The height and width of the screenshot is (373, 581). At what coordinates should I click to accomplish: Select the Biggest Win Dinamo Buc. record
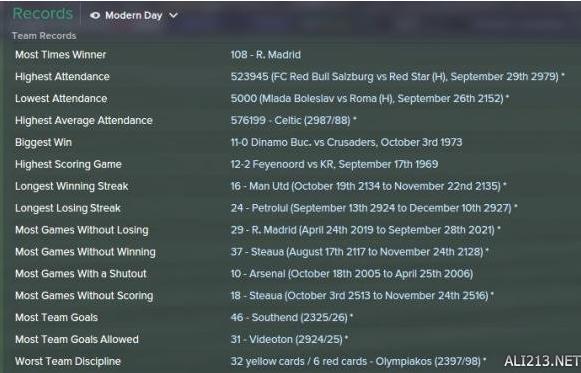346,142
